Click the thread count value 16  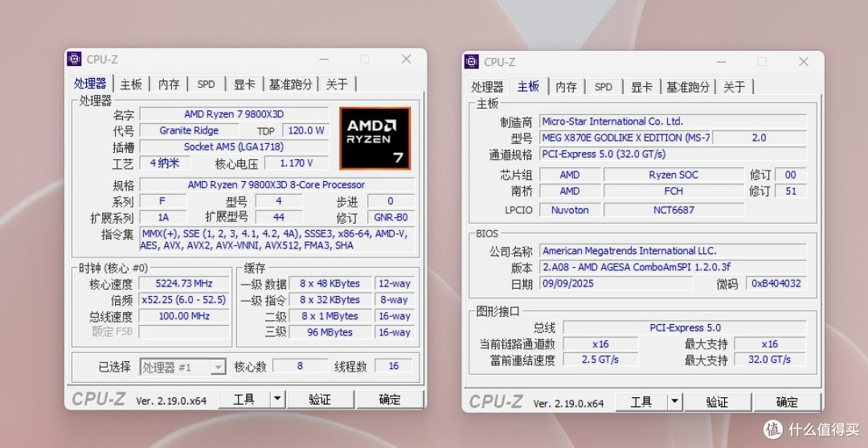click(394, 366)
